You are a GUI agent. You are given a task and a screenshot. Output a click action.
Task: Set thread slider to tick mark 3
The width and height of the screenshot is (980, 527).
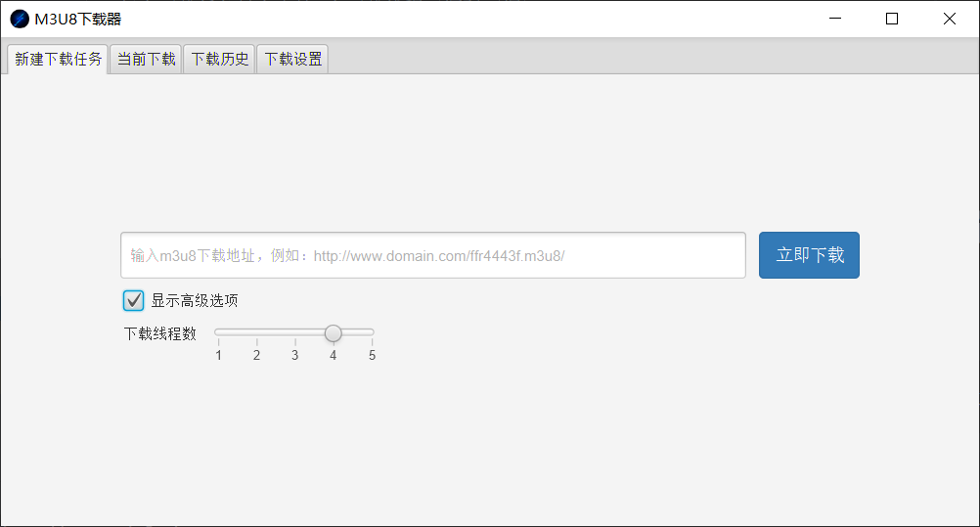295,333
